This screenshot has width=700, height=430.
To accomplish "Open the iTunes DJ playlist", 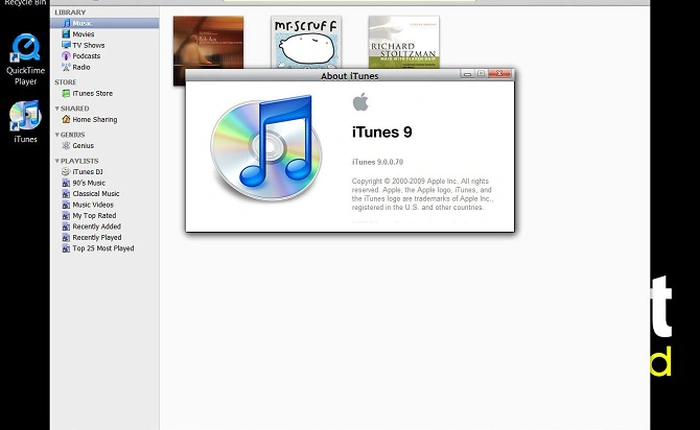I will point(89,171).
